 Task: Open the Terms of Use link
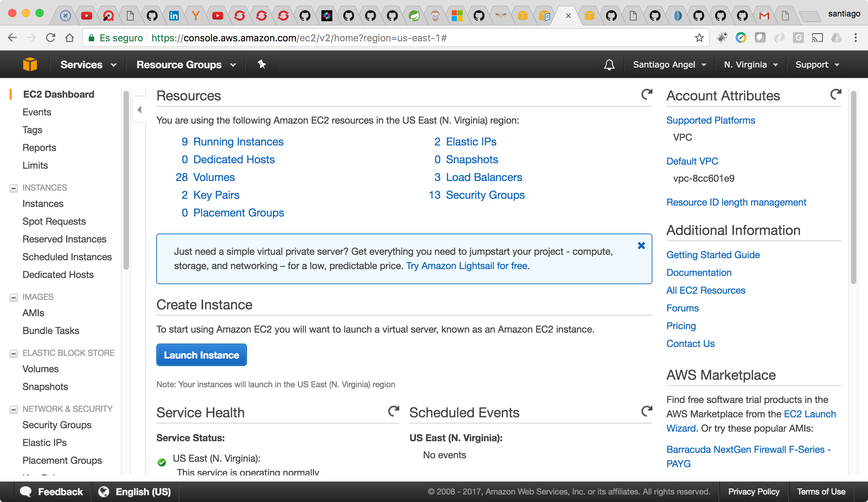[821, 492]
